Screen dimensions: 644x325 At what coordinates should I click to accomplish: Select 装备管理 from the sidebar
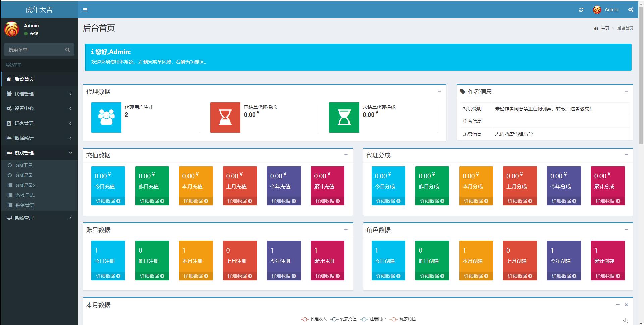25,205
